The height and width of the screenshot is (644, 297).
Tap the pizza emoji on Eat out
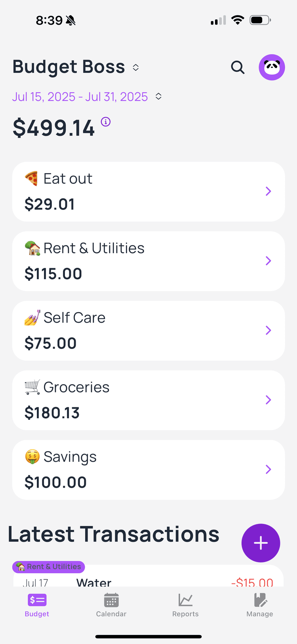click(x=32, y=179)
